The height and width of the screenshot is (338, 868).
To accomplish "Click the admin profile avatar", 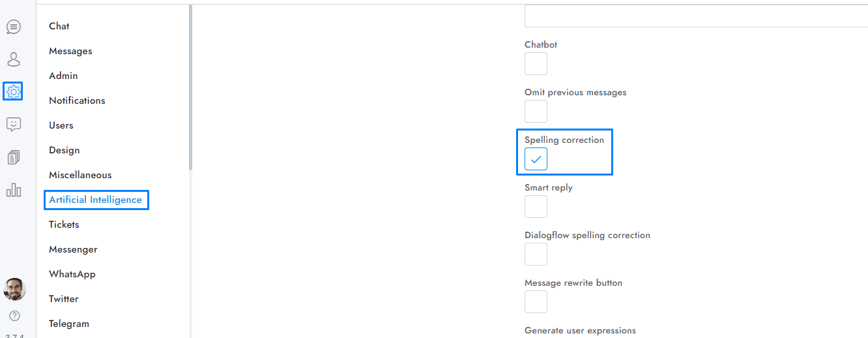I will (x=14, y=289).
